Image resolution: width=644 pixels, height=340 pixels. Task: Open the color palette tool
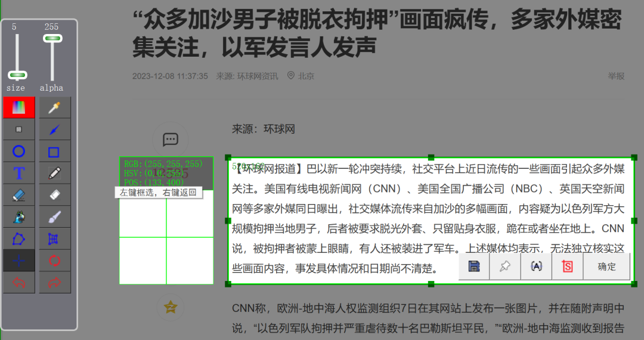(x=19, y=107)
